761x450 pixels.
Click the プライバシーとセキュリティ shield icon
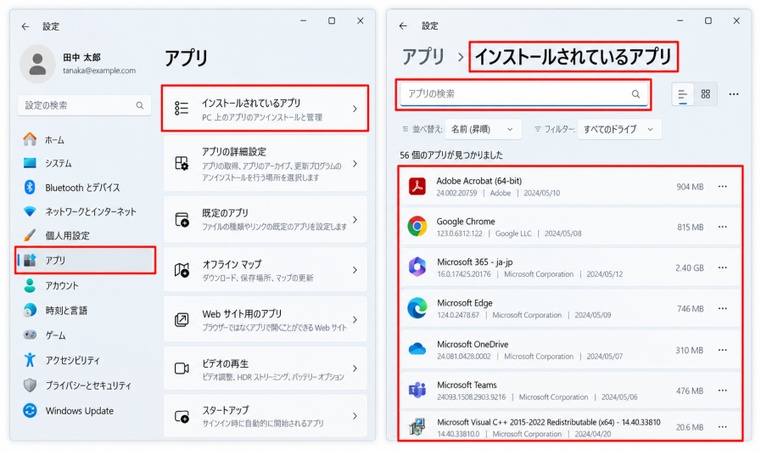tap(30, 385)
